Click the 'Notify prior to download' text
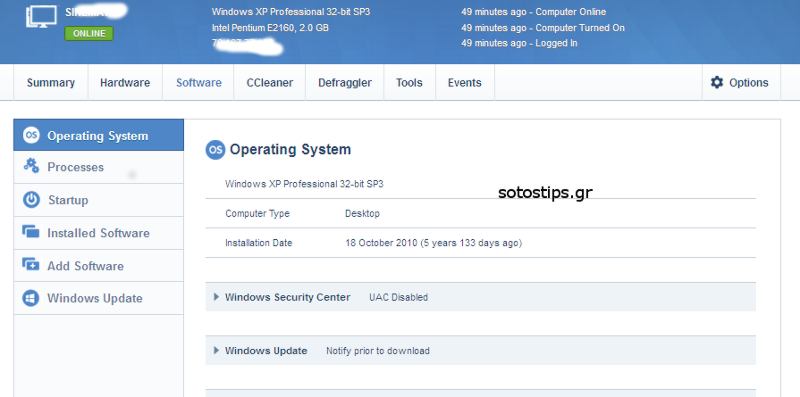Screen dimensions: 800x397 378,351
